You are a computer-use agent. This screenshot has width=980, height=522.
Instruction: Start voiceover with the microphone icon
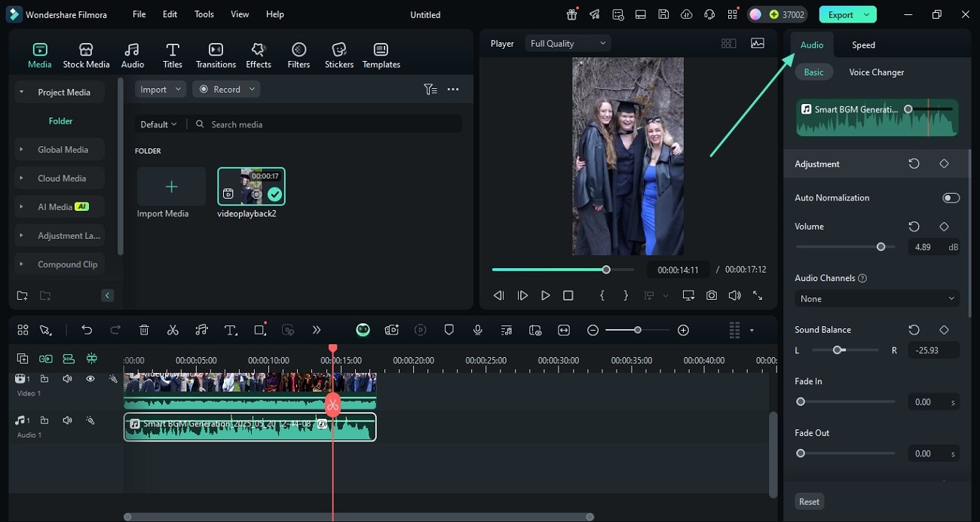pyautogui.click(x=478, y=330)
